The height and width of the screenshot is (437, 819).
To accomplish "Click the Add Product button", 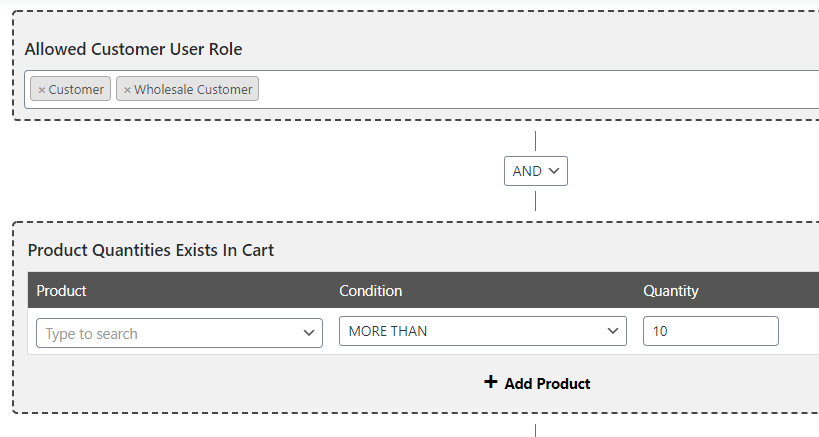I will [547, 383].
